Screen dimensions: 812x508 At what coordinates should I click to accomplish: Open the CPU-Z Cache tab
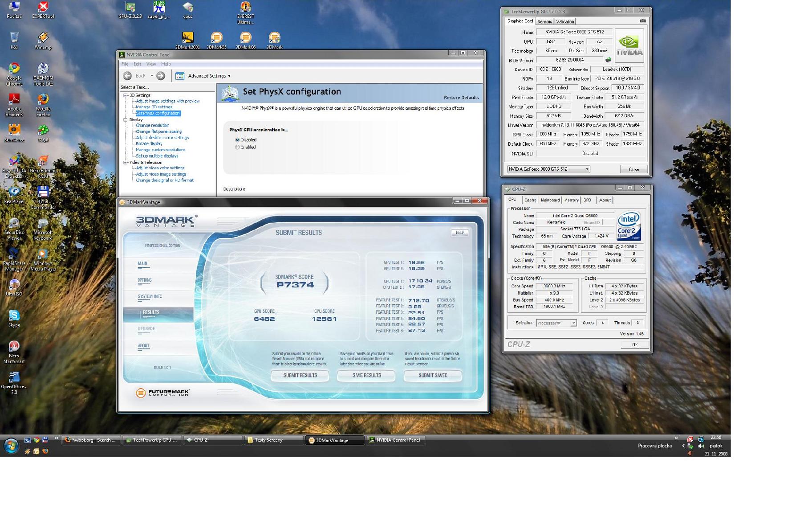coord(530,200)
